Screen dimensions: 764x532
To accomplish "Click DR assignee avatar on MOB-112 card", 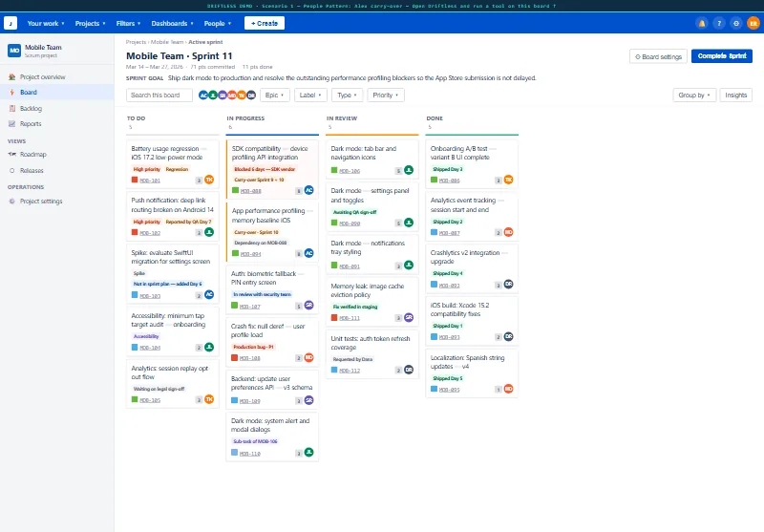I will coord(409,370).
